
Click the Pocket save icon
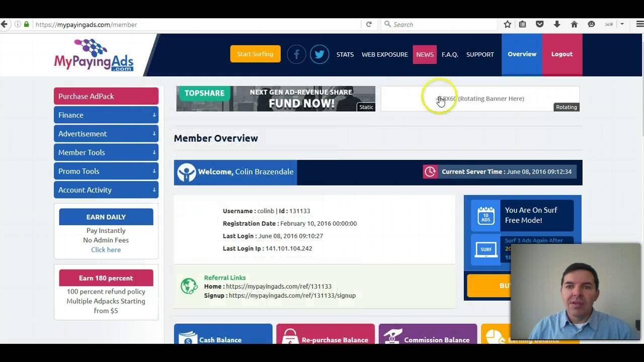pos(540,24)
